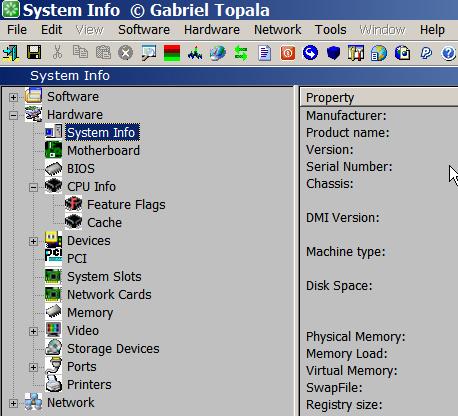Expand the Devices tree node
This screenshot has width=458, height=416.
click(33, 241)
